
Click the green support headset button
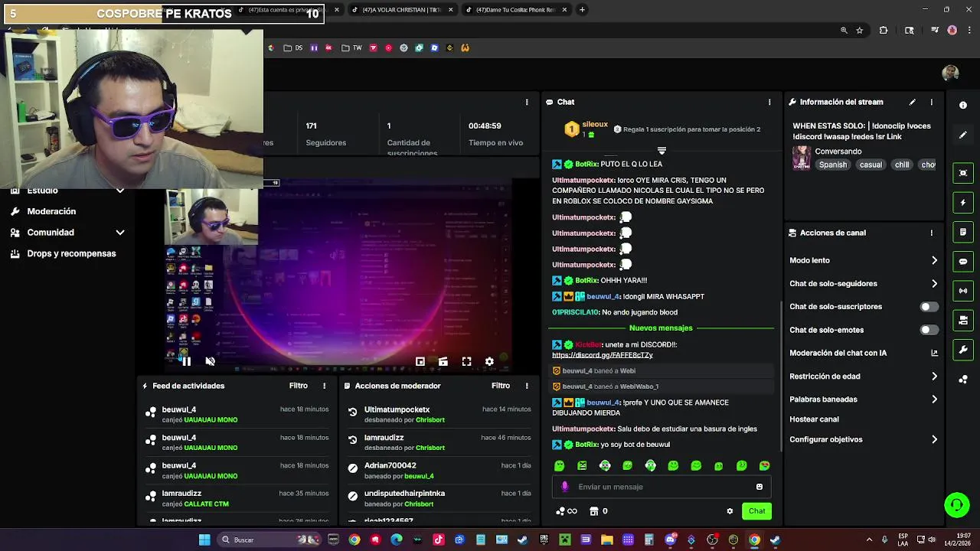[956, 504]
